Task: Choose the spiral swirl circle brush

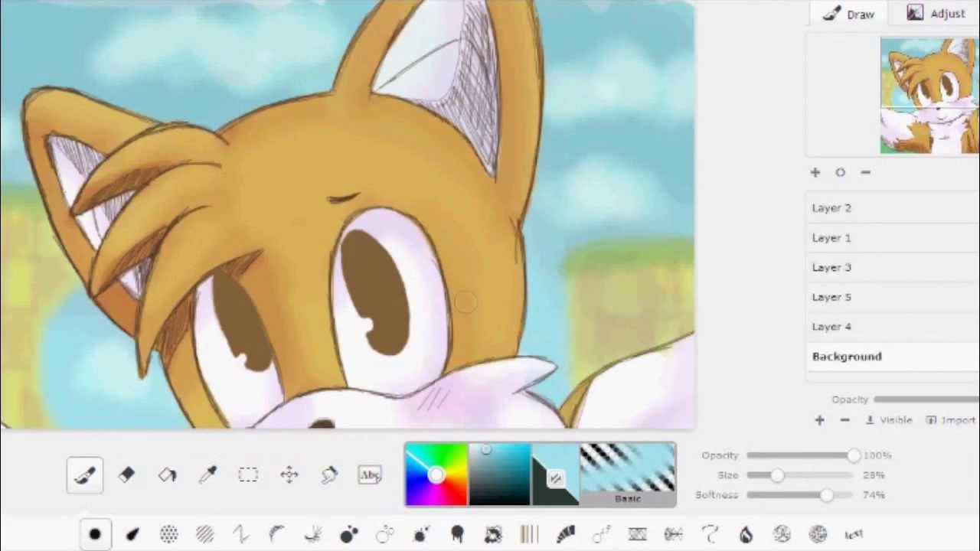Action: [782, 534]
